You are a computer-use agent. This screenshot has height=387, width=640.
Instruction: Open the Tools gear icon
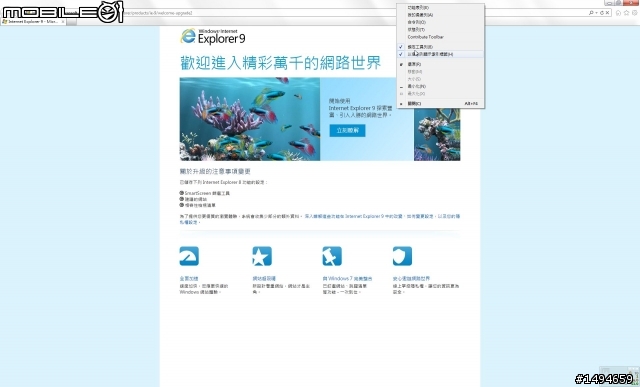tap(635, 13)
